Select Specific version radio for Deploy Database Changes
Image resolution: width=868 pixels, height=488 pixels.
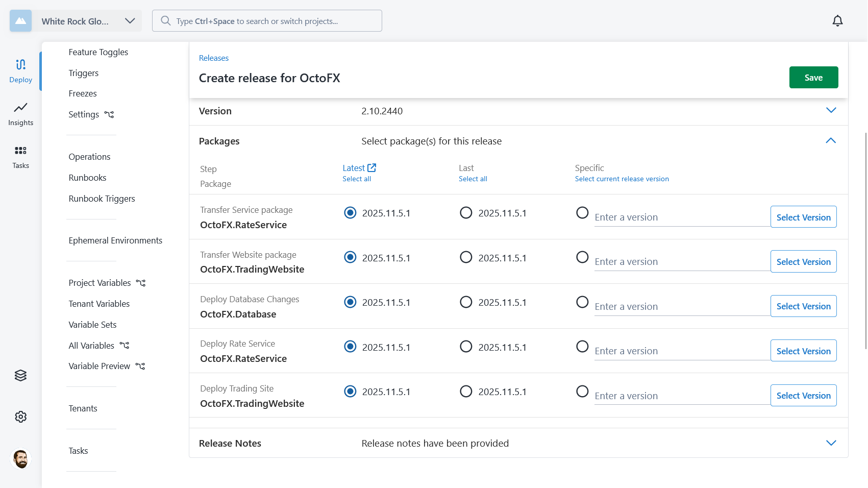(x=582, y=302)
